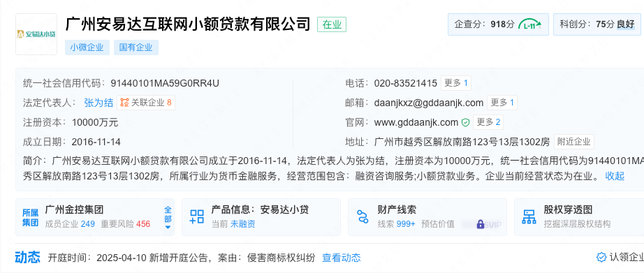Open website www.gddaanjk.com
The image size is (644, 273).
click(x=416, y=122)
